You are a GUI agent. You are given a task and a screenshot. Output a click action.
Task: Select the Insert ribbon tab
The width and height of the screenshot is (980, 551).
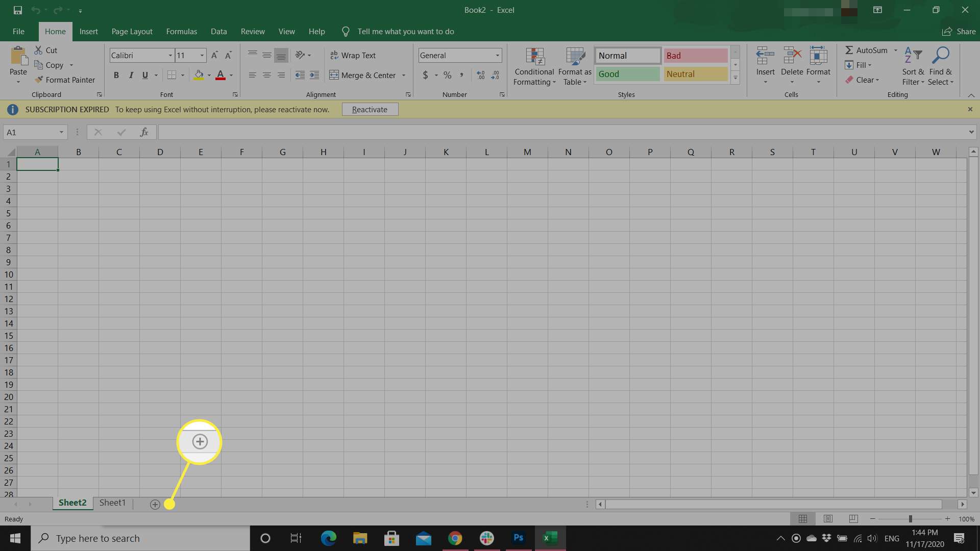[x=88, y=31]
